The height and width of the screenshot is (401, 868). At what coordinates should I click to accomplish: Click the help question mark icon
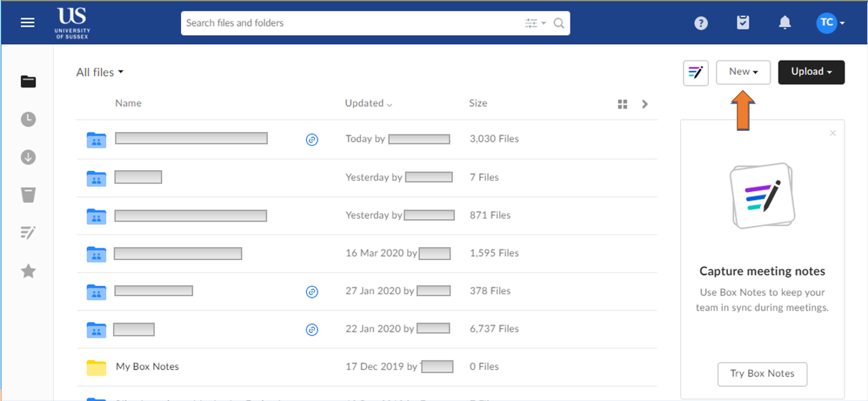701,23
